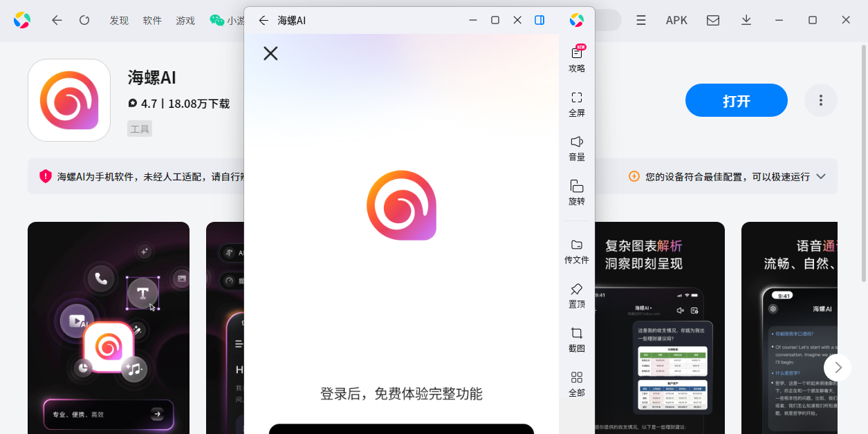The width and height of the screenshot is (868, 434).
Task: Go back in the app store window
Action: click(x=57, y=20)
